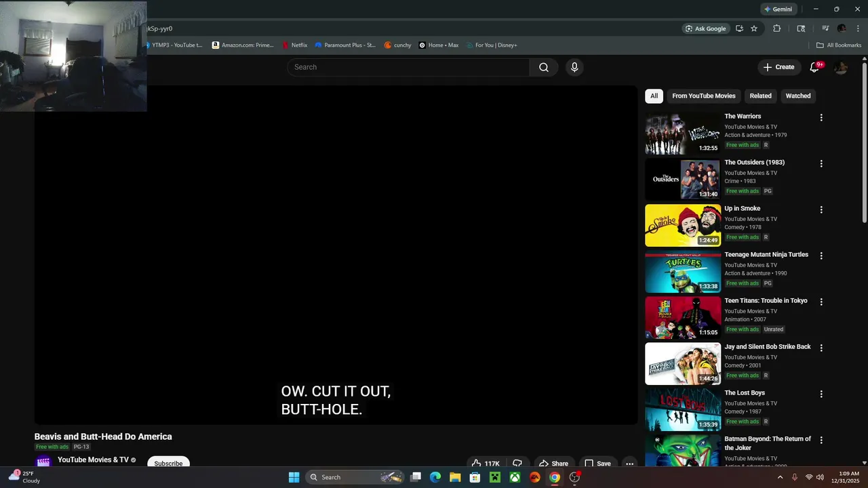This screenshot has height=488, width=868.
Task: Open Home • Max bookmark
Action: [x=439, y=45]
